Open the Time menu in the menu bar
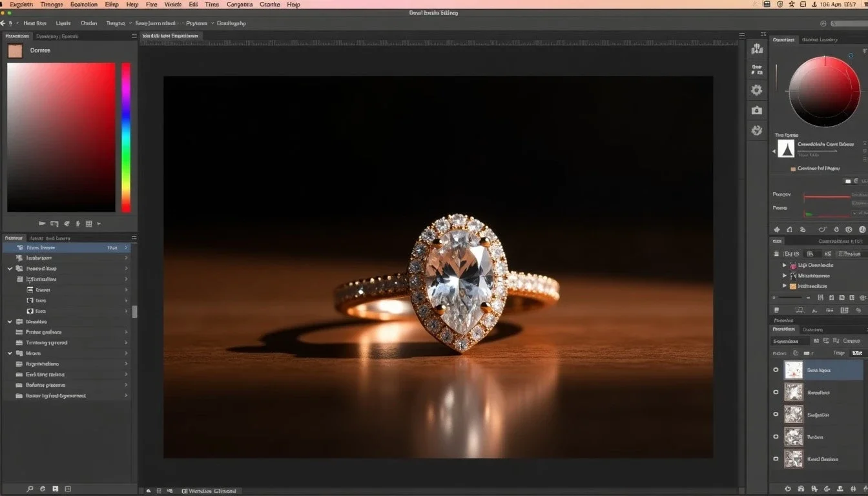868x496 pixels. pos(212,4)
